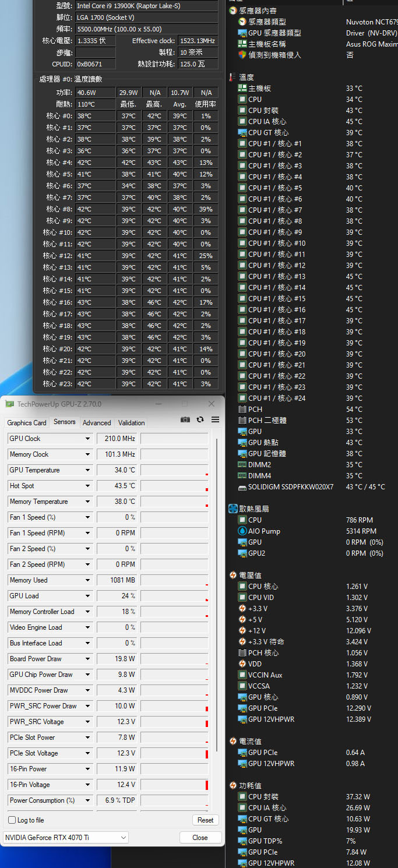Click the GPU-Z window close X button

coord(212,404)
